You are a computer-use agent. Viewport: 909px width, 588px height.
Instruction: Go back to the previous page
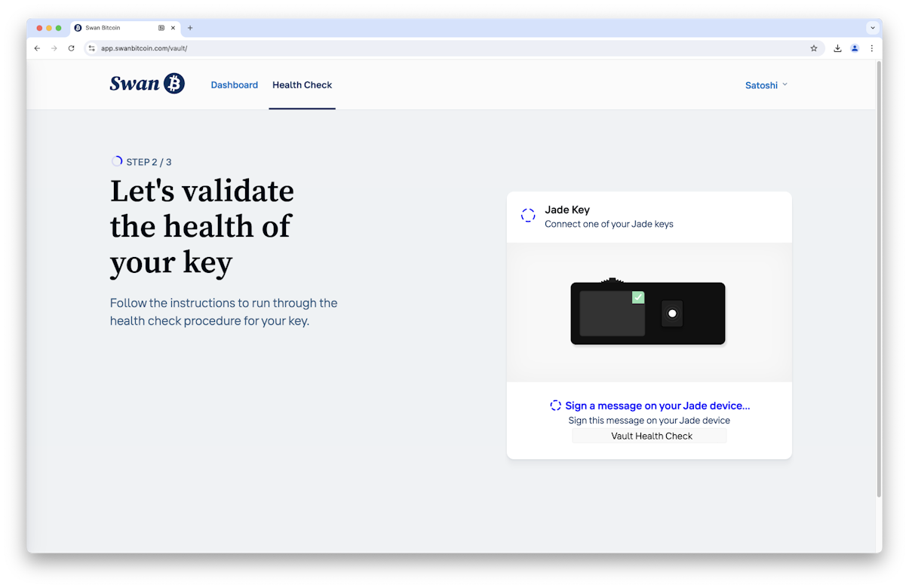(37, 48)
